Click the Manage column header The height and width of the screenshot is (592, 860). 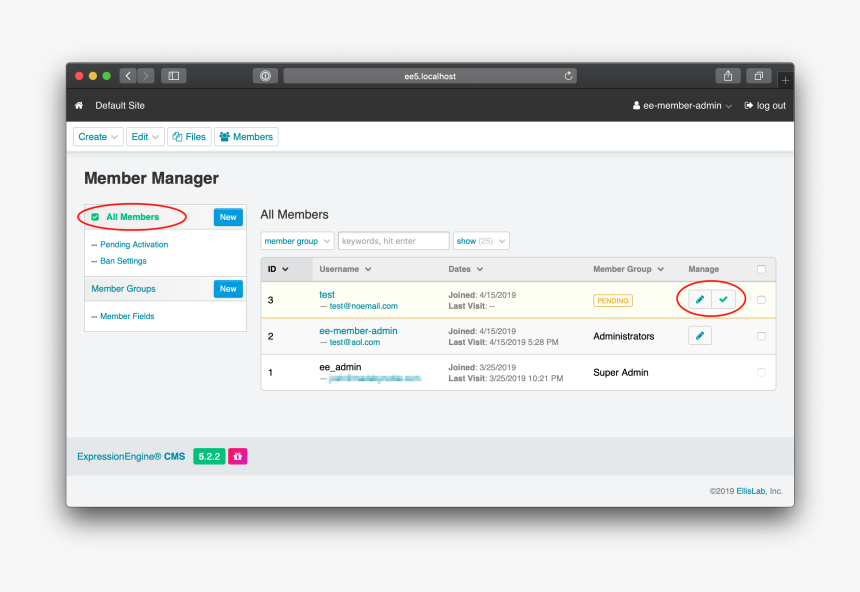pos(704,269)
